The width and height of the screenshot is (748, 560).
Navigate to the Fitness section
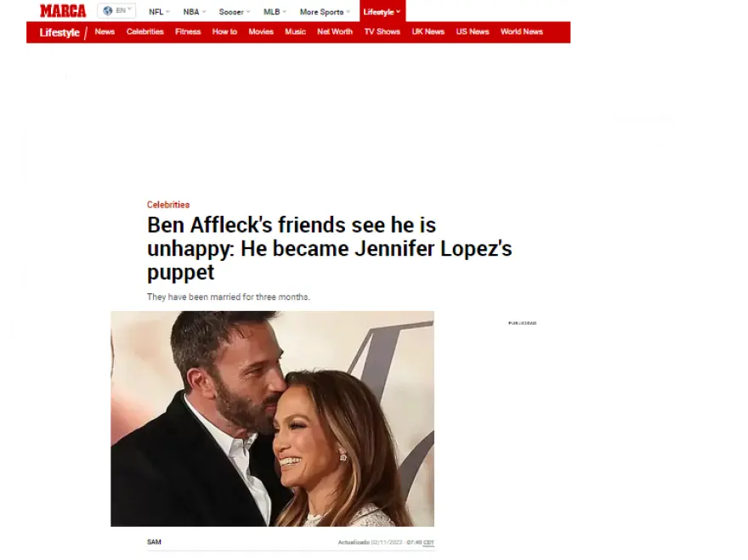click(188, 31)
